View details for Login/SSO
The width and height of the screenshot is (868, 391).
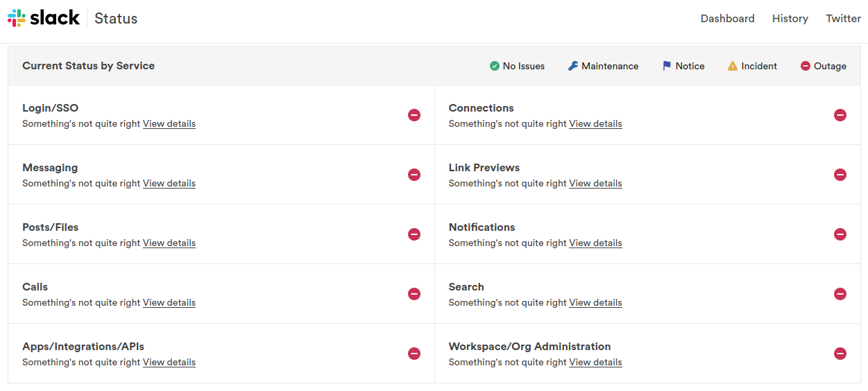coord(169,123)
